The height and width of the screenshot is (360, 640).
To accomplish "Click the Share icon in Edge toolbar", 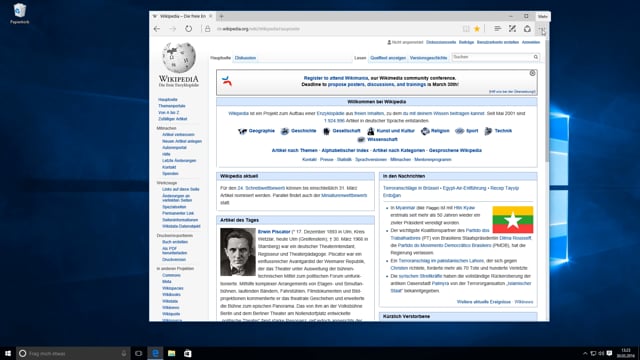I will 527,29.
